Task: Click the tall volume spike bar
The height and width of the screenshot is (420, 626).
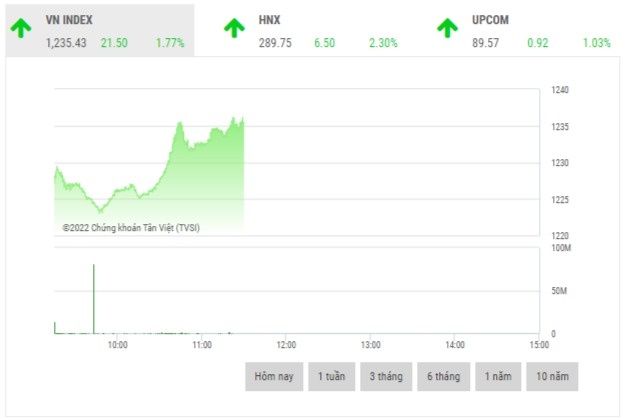Action: [x=94, y=300]
